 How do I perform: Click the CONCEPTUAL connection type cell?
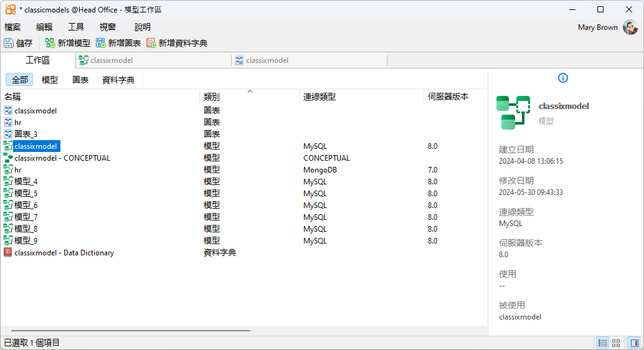(326, 158)
